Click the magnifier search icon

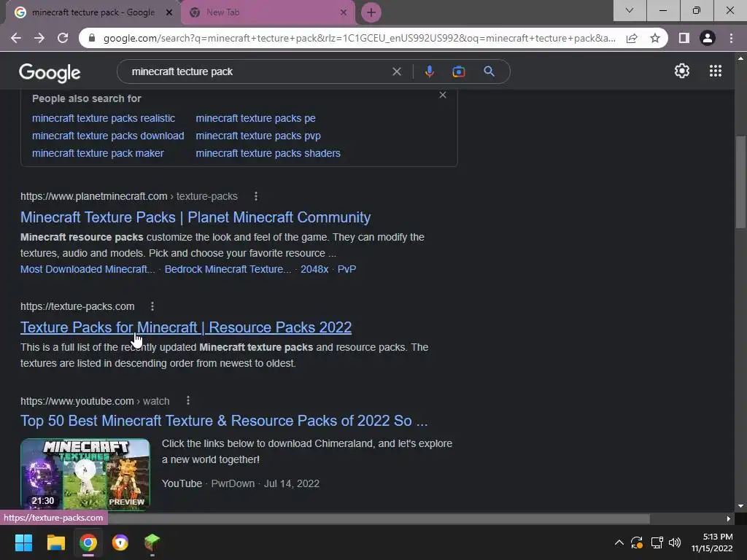(489, 71)
